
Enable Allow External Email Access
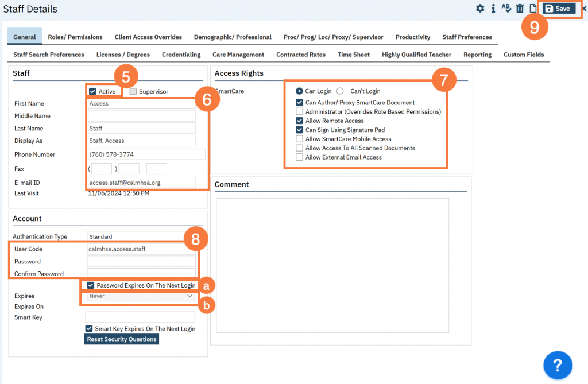pos(299,157)
